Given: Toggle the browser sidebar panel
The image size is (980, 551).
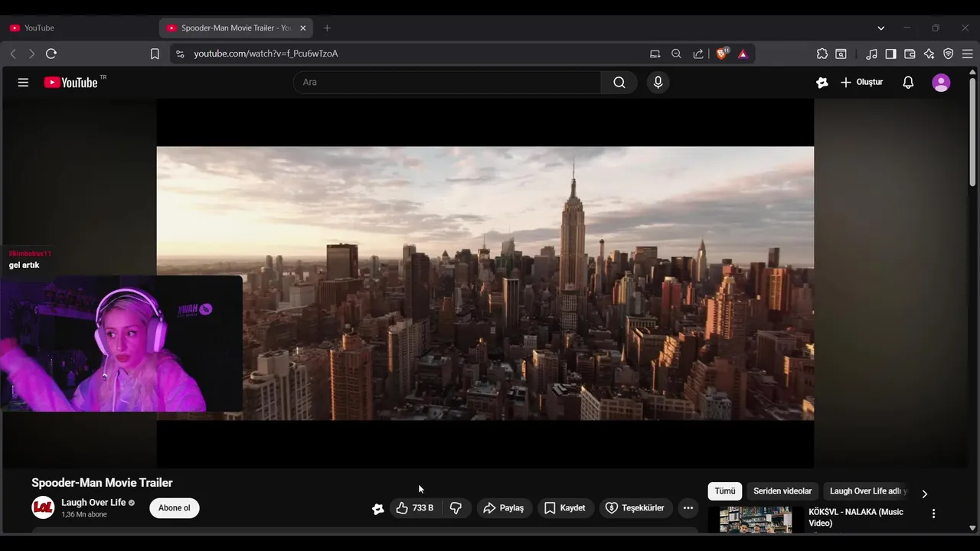Looking at the screenshot, I should pos(890,54).
